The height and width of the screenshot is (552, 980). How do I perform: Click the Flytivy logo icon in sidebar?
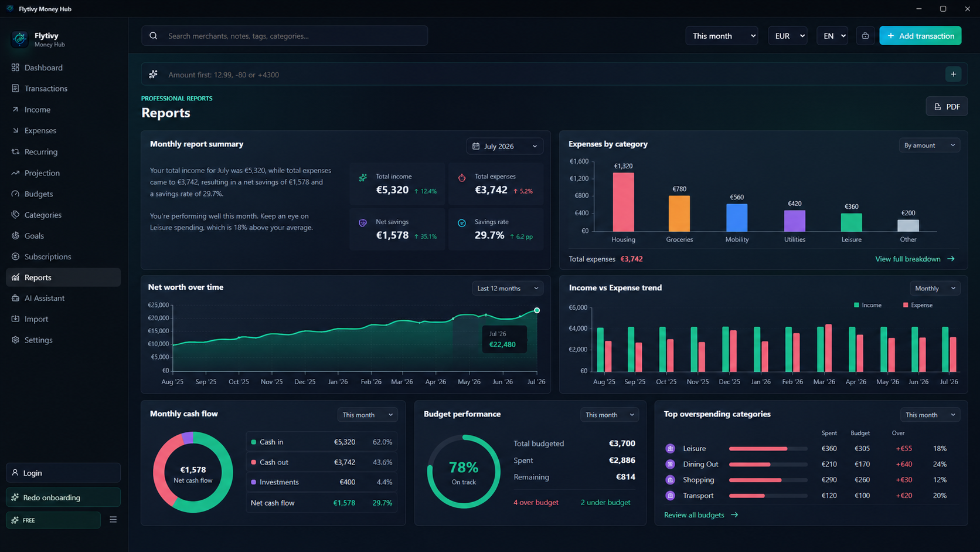coord(20,39)
